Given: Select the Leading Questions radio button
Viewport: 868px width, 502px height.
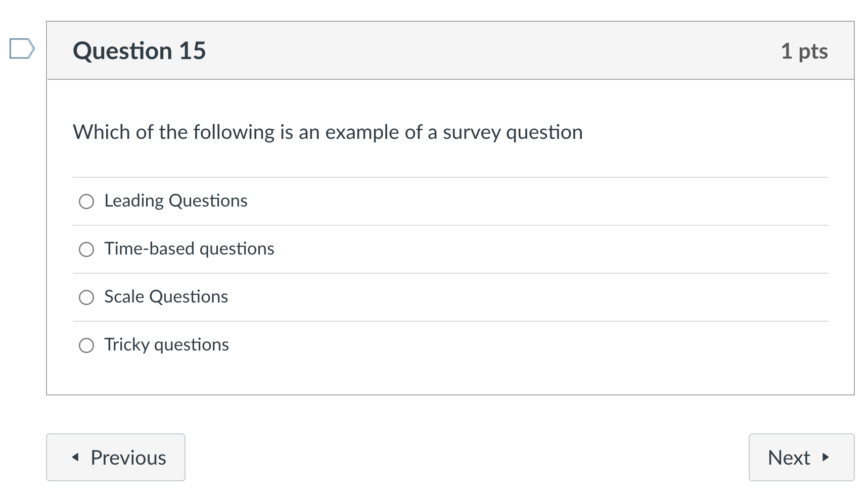Looking at the screenshot, I should coord(87,201).
